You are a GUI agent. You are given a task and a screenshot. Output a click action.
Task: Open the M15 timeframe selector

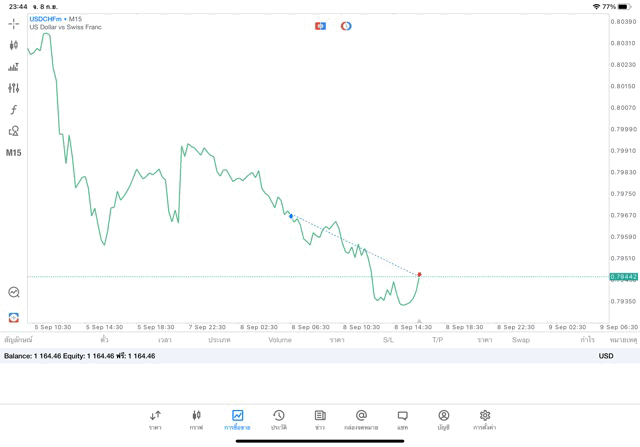pyautogui.click(x=14, y=153)
